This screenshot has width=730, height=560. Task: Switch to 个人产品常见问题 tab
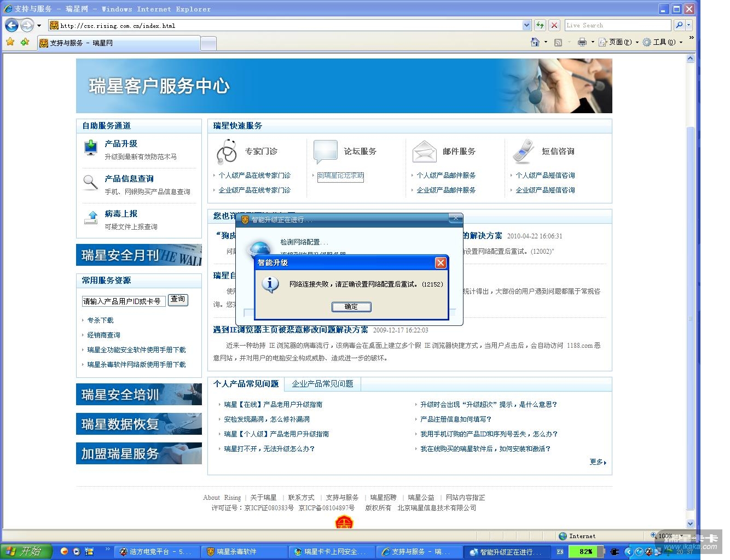(246, 384)
